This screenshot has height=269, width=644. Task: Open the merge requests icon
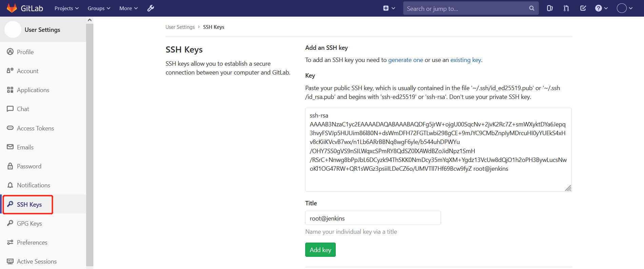pos(566,8)
